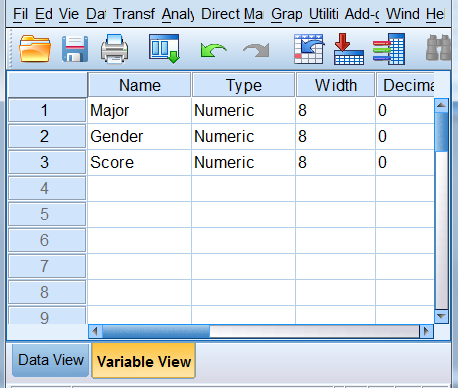The height and width of the screenshot is (388, 458).
Task: Open the Recall recently used dialogs icon
Action: coord(164,49)
